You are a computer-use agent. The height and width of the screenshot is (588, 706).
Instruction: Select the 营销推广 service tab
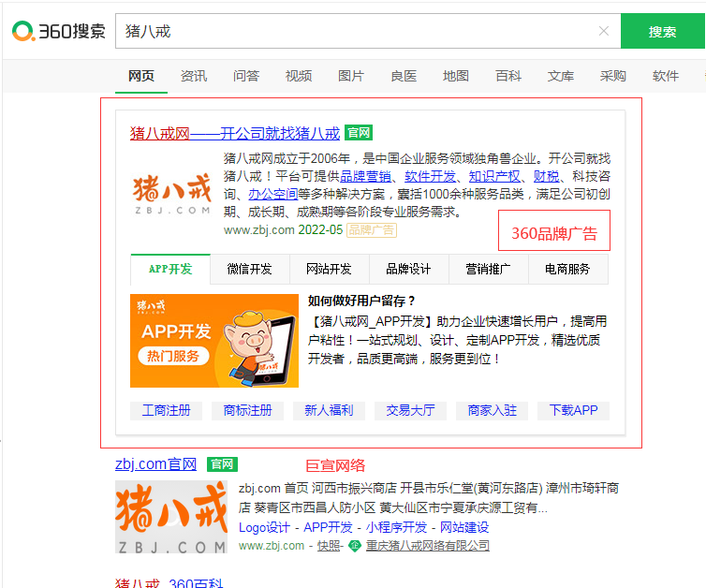coord(488,270)
